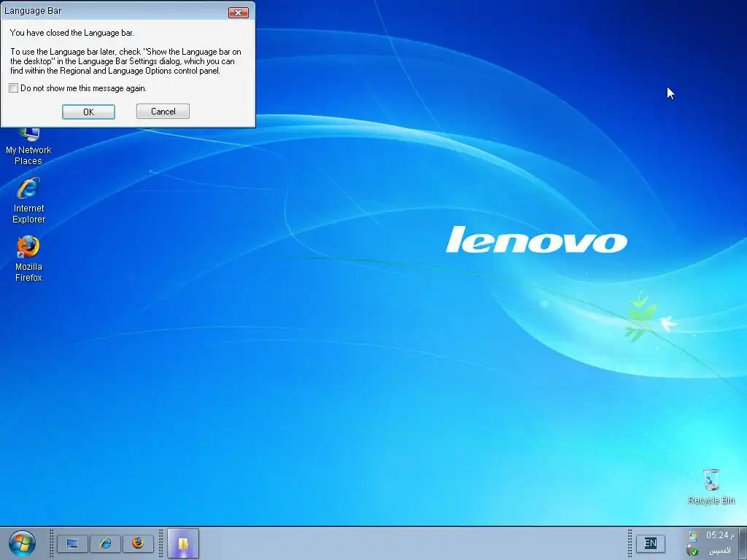Click Cancel in the Language Bar dialog
Viewport: 747px width, 560px height.
pyautogui.click(x=163, y=112)
